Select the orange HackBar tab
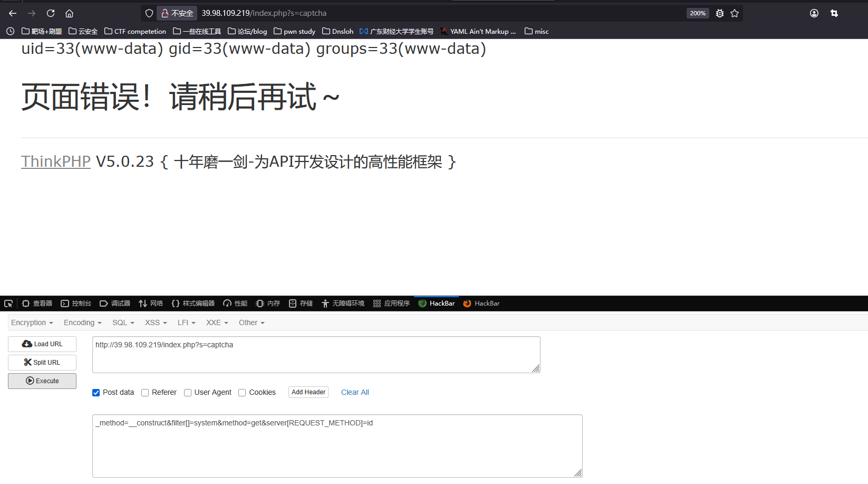868x484 pixels. click(481, 303)
